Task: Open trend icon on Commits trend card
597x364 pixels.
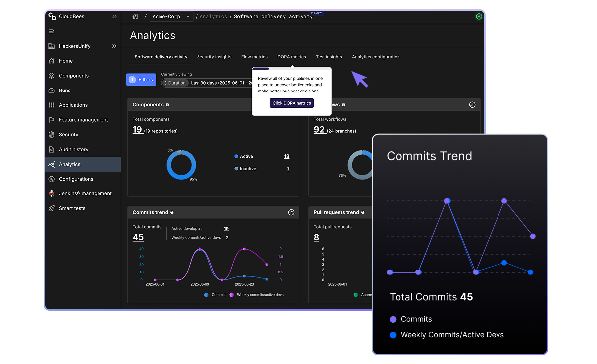Action: [x=291, y=212]
